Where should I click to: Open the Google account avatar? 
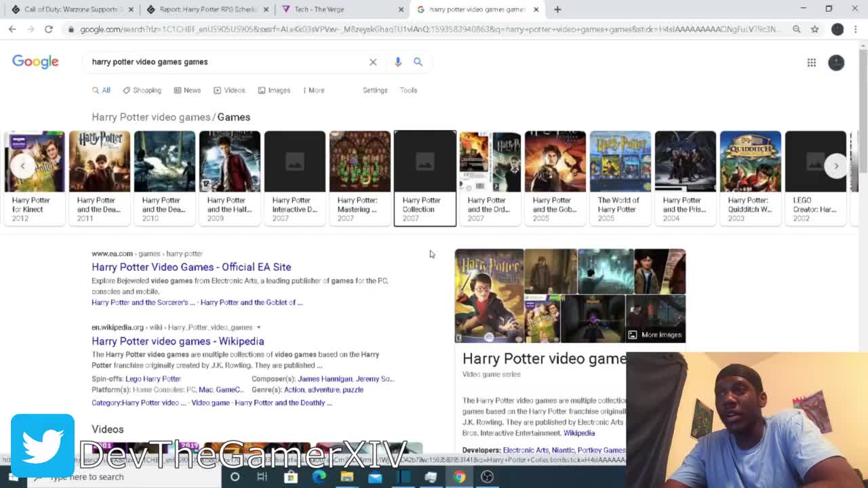click(836, 62)
